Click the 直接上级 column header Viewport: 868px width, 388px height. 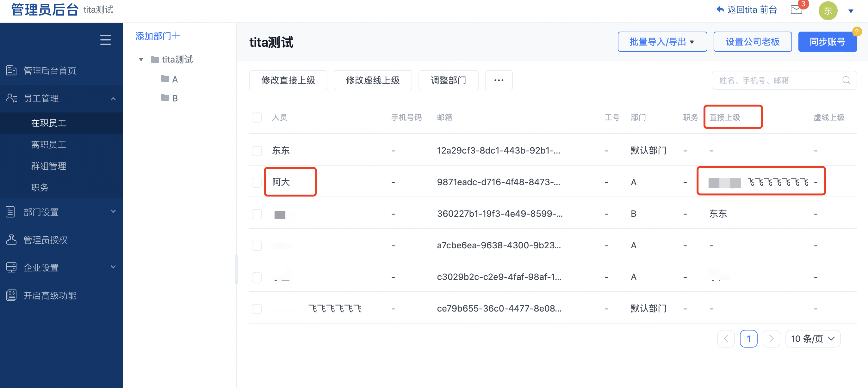(x=724, y=117)
